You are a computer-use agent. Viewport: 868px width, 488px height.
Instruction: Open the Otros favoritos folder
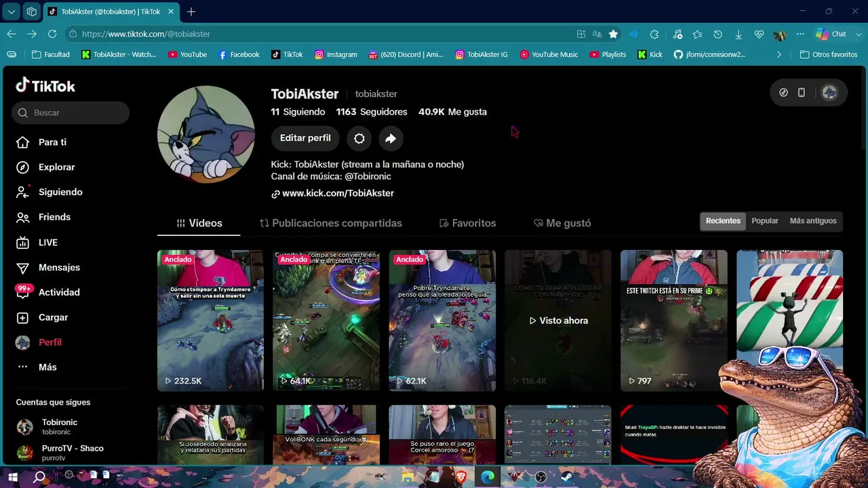tap(829, 54)
